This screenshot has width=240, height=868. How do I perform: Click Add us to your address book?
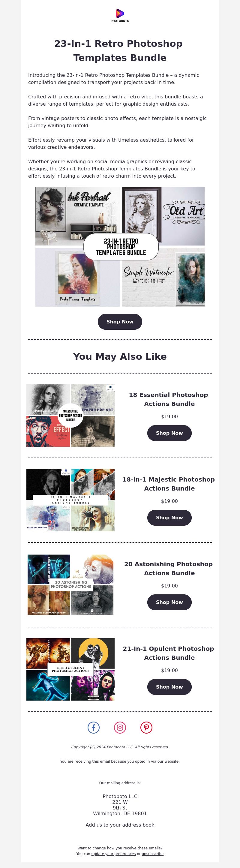[120, 825]
